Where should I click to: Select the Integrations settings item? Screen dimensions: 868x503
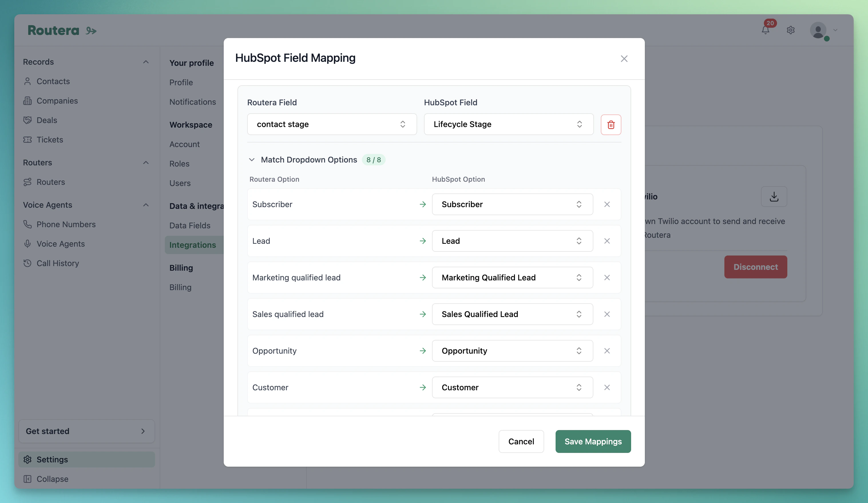pos(194,245)
